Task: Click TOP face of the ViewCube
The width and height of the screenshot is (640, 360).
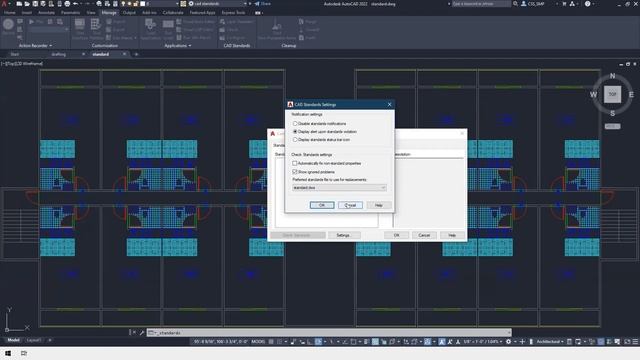Action: pyautogui.click(x=612, y=94)
